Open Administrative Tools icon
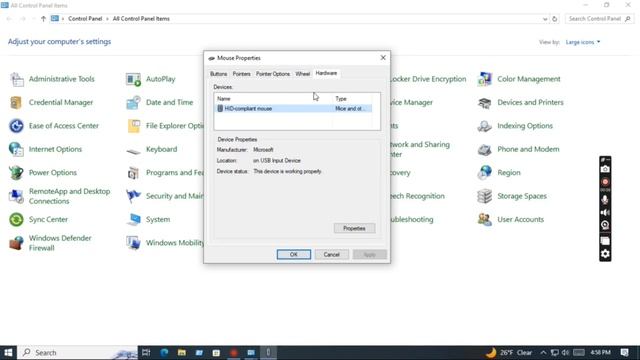The width and height of the screenshot is (640, 360). point(17,79)
